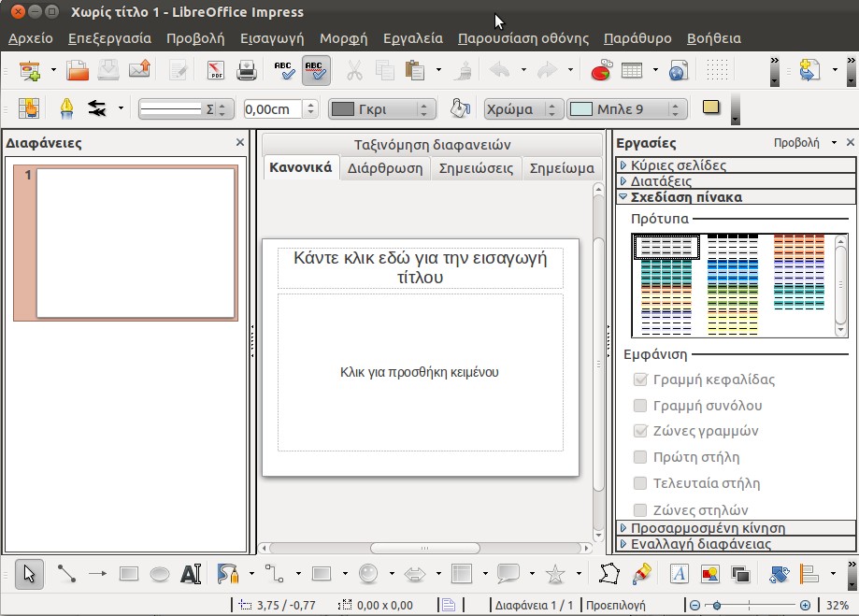
Task: Open the Fontwork Gallery
Action: pos(679,574)
